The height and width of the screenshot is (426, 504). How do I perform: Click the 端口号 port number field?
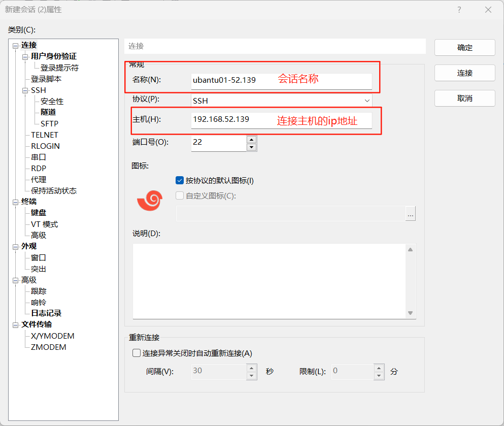pos(219,143)
